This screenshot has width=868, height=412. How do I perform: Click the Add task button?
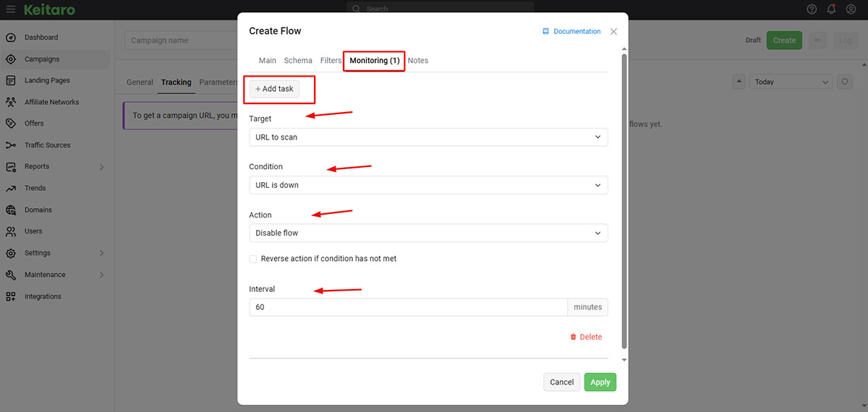tap(274, 89)
